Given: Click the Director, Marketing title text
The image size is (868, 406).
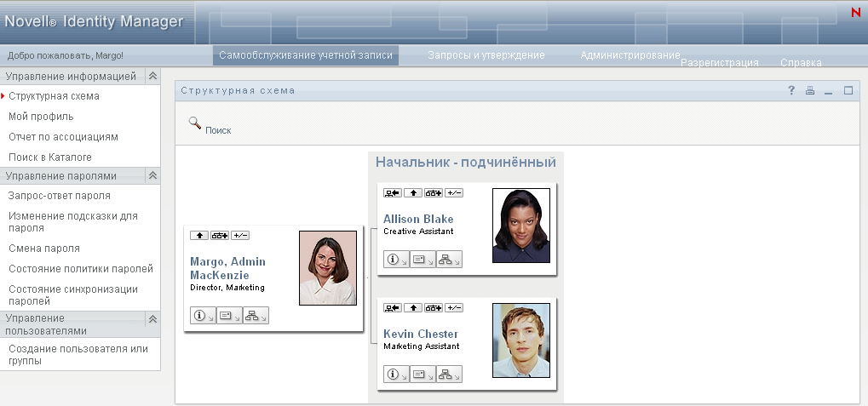Looking at the screenshot, I should pos(227,288).
